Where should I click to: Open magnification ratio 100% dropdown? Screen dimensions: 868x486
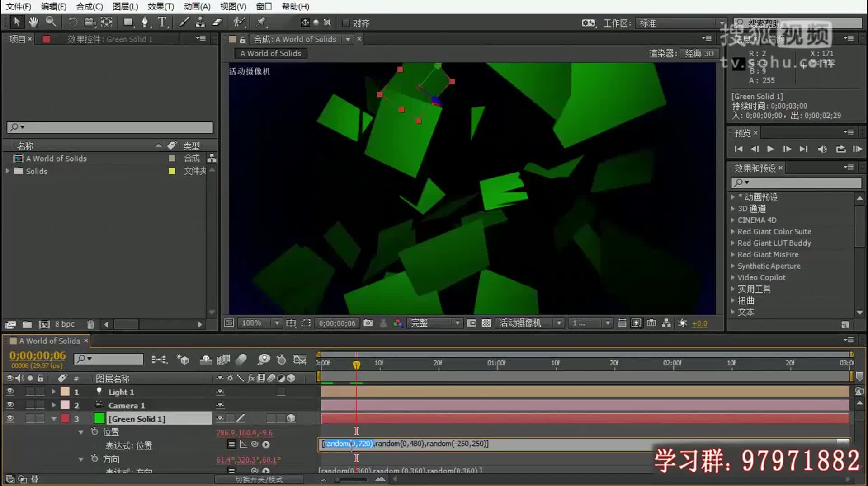click(x=259, y=323)
